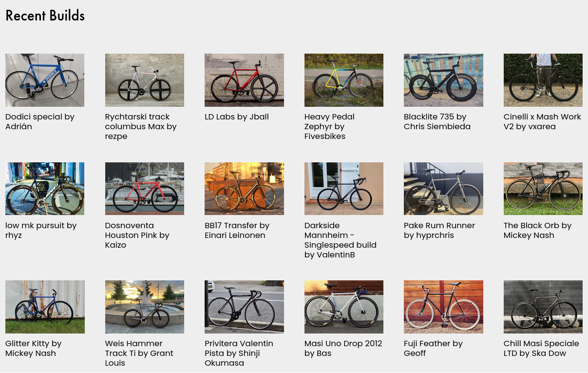
Task: Select the Blacklite 735 bike thumbnail
Action: [x=443, y=80]
